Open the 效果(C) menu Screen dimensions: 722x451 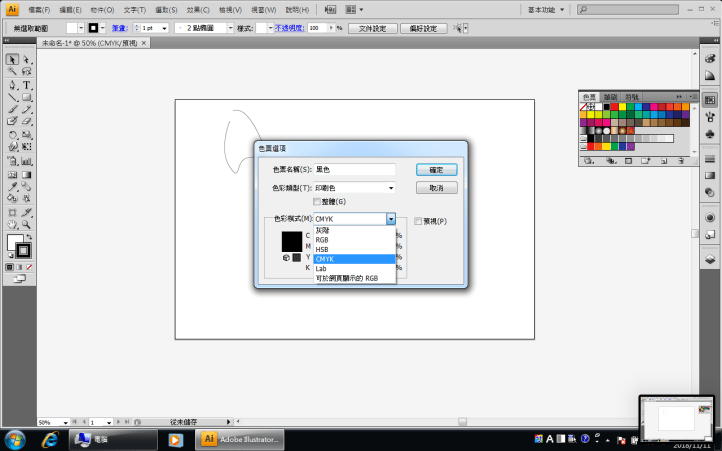[198, 9]
